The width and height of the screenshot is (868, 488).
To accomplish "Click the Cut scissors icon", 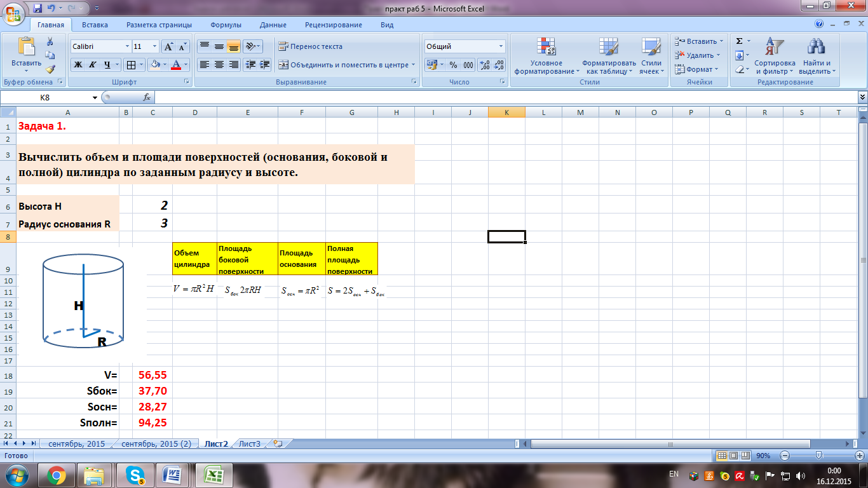I will point(50,41).
